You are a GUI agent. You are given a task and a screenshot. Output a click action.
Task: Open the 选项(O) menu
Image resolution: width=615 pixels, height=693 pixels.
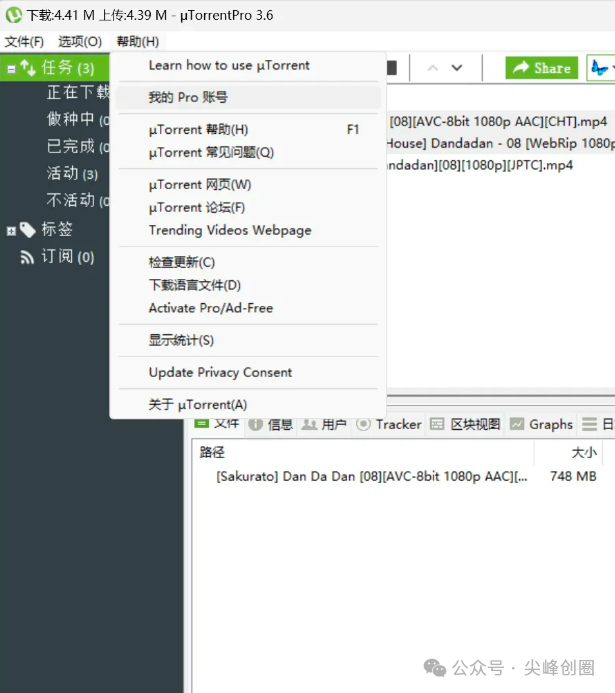(x=80, y=42)
